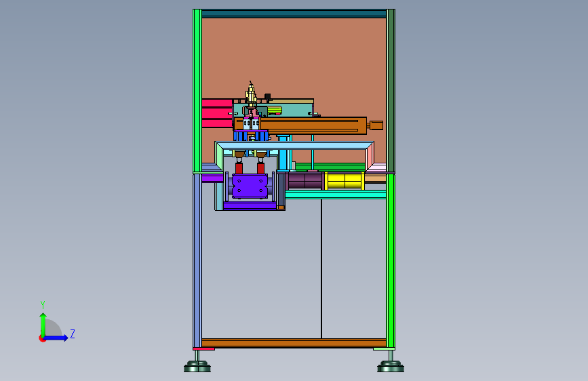Select the yellow cylinder part in the model
The width and height of the screenshot is (588, 381).
pyautogui.click(x=345, y=181)
